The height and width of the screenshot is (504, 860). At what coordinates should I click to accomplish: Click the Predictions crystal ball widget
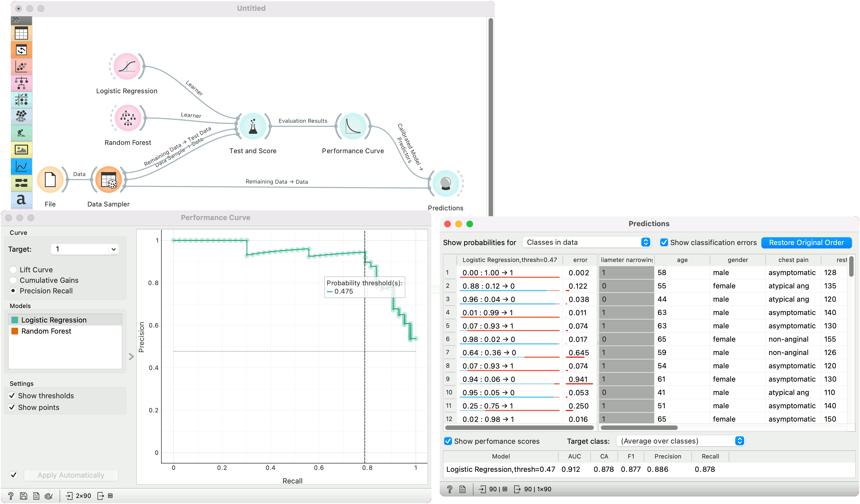(445, 183)
